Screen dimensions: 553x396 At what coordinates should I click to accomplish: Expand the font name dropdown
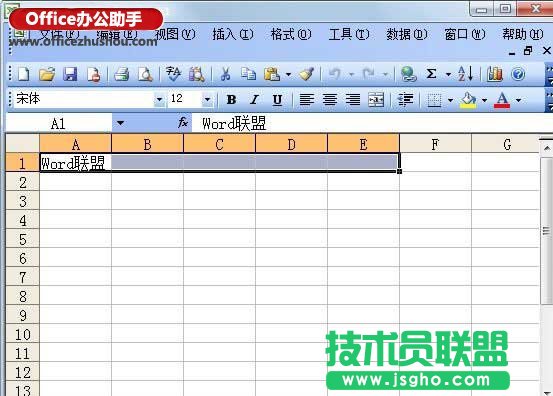tap(159, 100)
